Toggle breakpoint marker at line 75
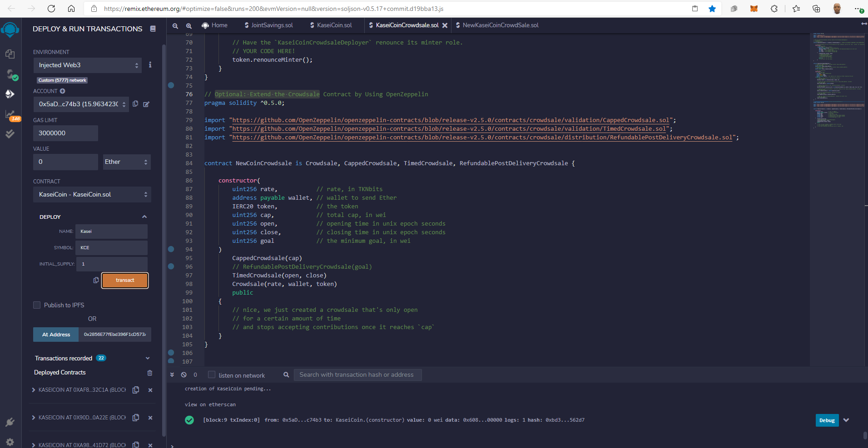868x448 pixels. [x=171, y=85]
